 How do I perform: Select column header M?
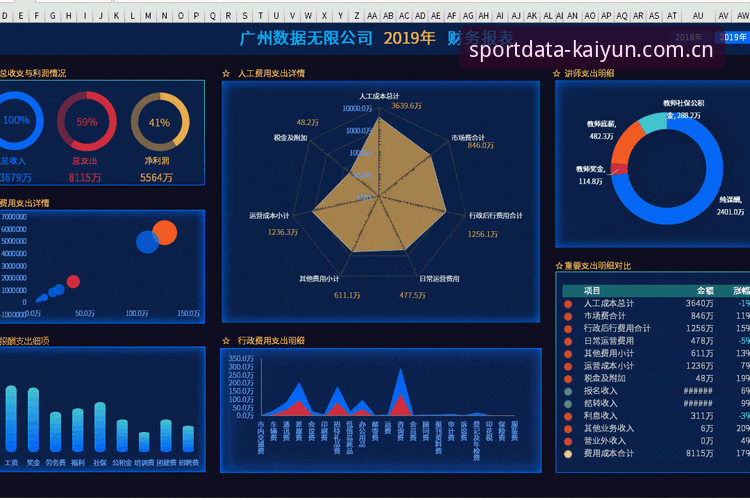(x=148, y=16)
